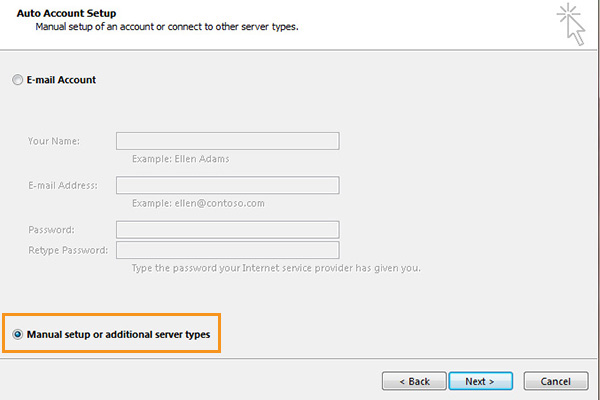Image resolution: width=600 pixels, height=400 pixels.
Task: Click the wizard cursor icon in header
Action: pos(571,24)
